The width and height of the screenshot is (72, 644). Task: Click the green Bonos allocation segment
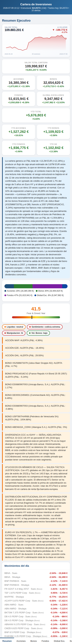[23, 286]
